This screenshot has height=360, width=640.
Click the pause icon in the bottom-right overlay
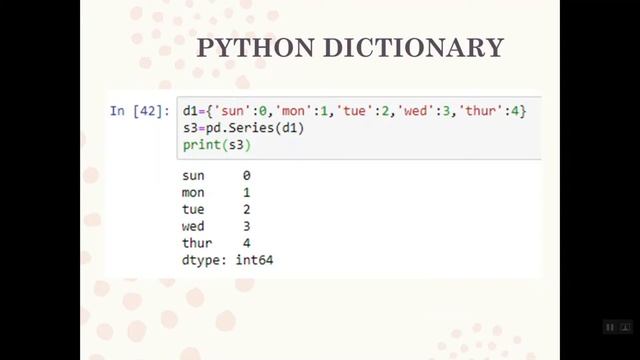pos(610,327)
